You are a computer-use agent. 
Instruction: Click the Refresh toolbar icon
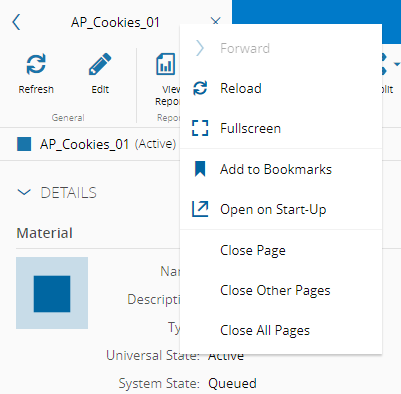pyautogui.click(x=36, y=64)
